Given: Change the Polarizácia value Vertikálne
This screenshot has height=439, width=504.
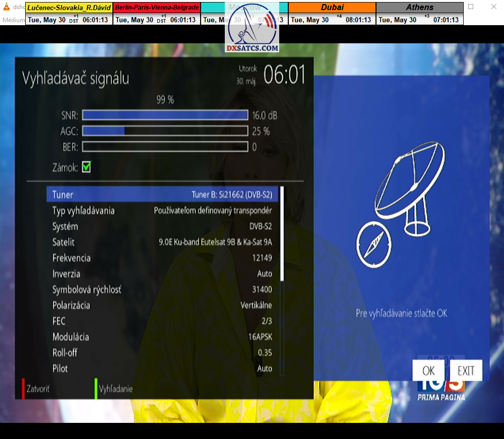Looking at the screenshot, I should (x=256, y=305).
